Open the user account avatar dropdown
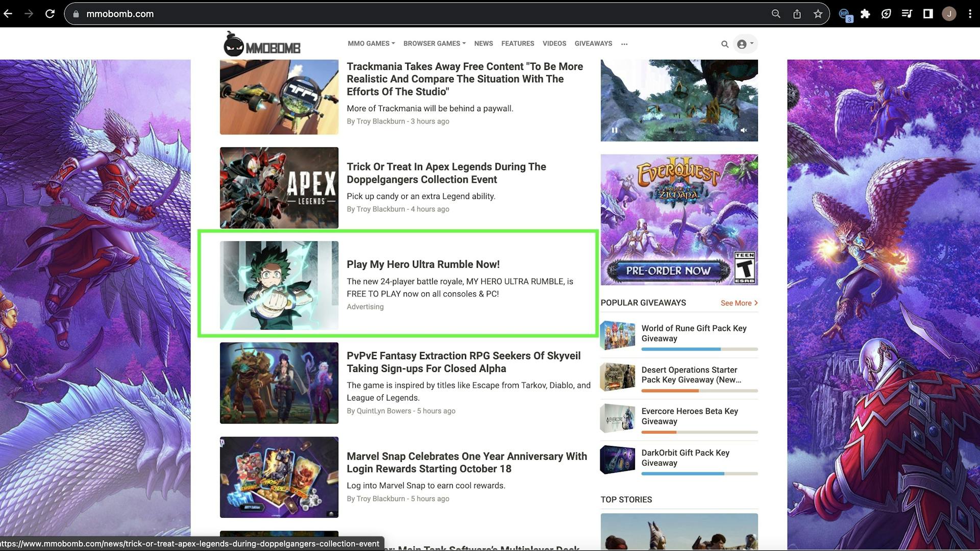980x551 pixels. click(x=745, y=44)
